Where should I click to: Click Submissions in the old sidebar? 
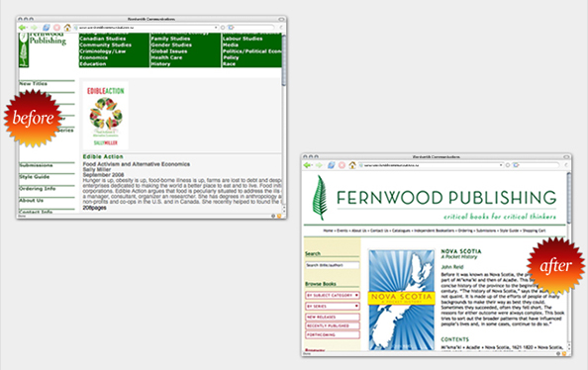[x=36, y=165]
